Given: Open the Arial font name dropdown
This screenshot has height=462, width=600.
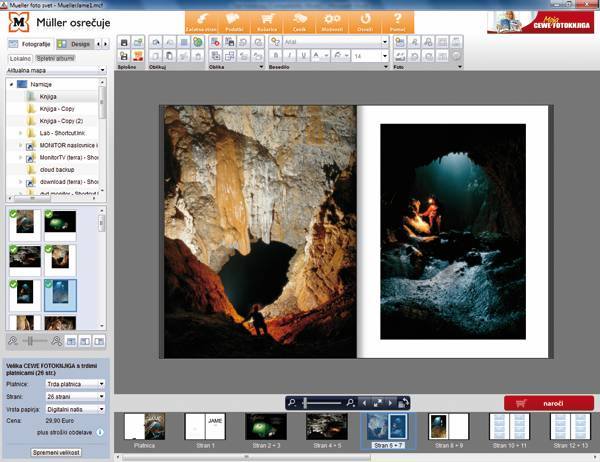Looking at the screenshot, I should click(385, 42).
